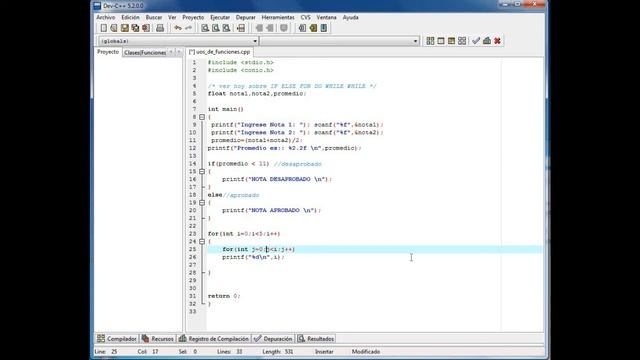Click inside the empty Proyecto panel area
This screenshot has width=640, height=360.
coord(138,194)
